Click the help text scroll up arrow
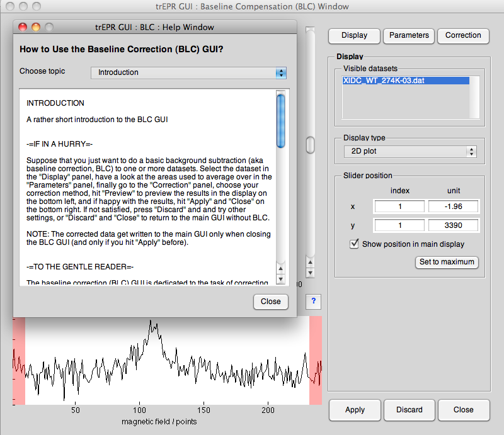 point(280,269)
